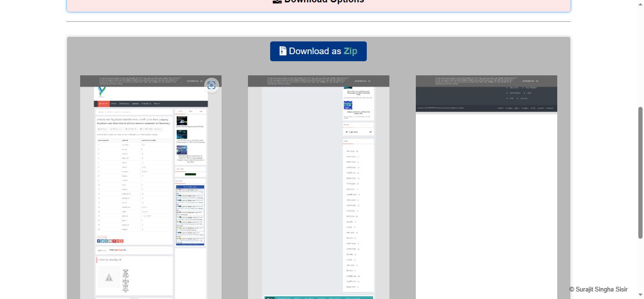The width and height of the screenshot is (644, 299).
Task: Switch to the first sidebar tab above recent posts
Action: [x=180, y=111]
